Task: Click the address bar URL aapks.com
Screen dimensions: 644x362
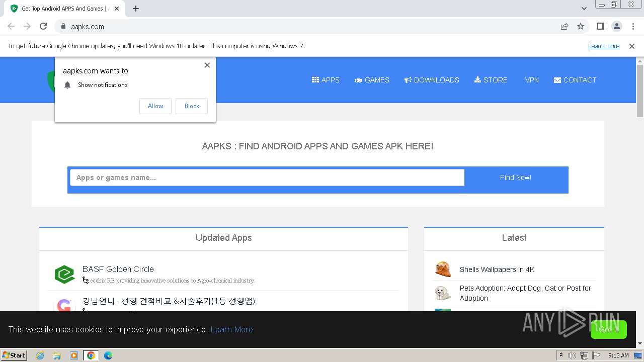Action: pyautogui.click(x=88, y=26)
